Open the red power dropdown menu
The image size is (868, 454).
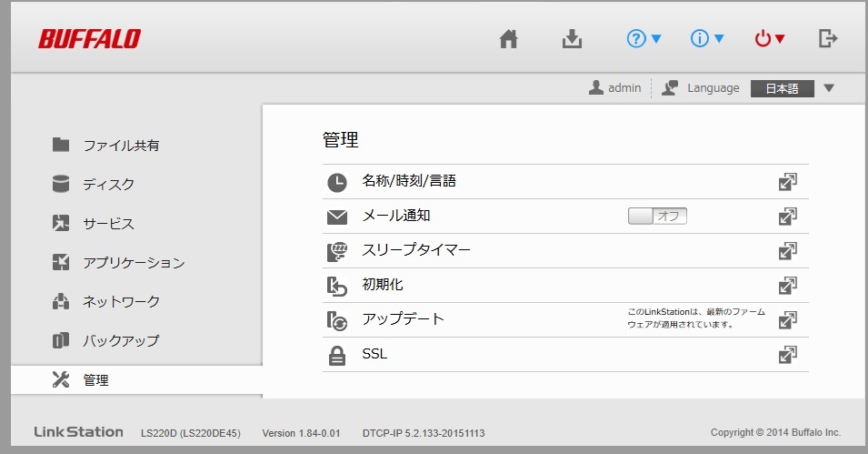[x=770, y=39]
